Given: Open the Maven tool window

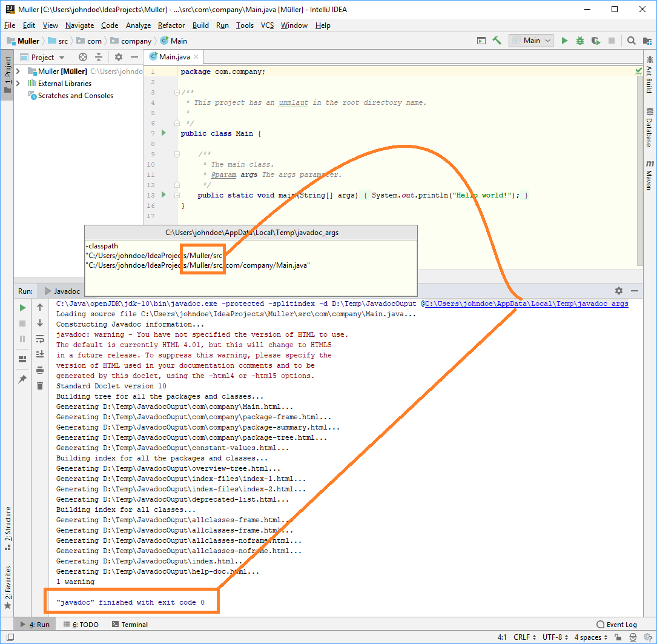Looking at the screenshot, I should coord(650,165).
